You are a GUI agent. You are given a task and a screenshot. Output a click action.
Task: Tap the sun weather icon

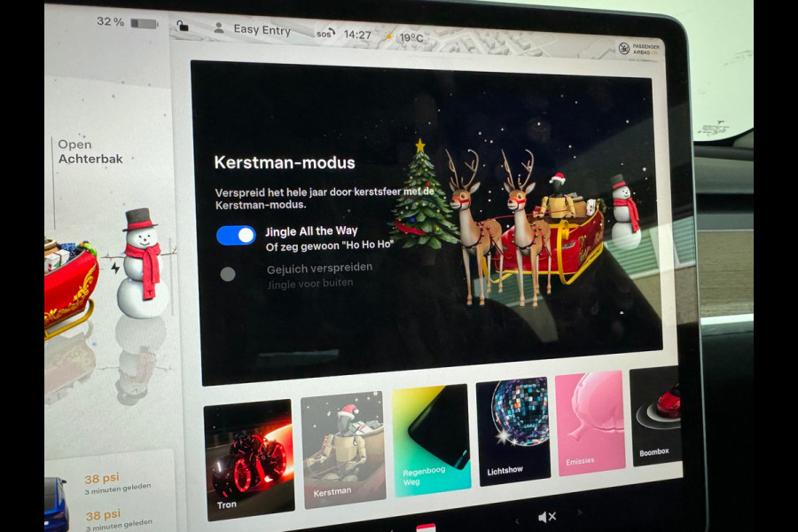389,36
